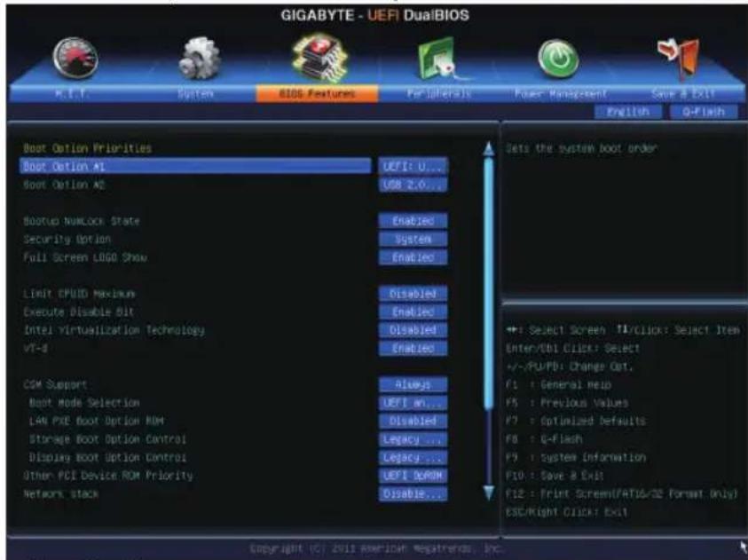Open the M.I.T. speedometer icon
The image size is (748, 560).
click(75, 59)
